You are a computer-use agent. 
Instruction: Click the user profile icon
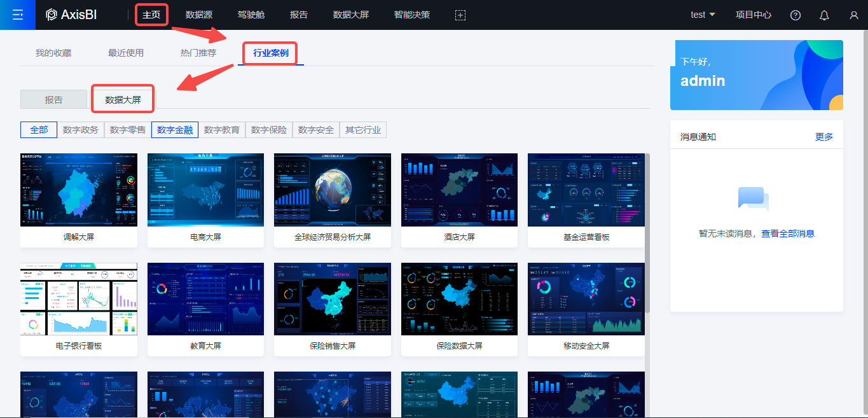[x=853, y=15]
